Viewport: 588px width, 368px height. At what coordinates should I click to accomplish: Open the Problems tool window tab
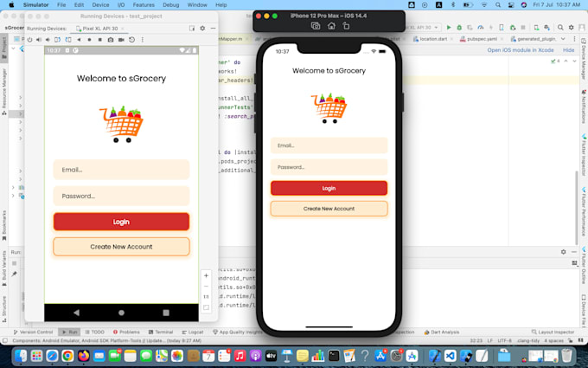(126, 332)
